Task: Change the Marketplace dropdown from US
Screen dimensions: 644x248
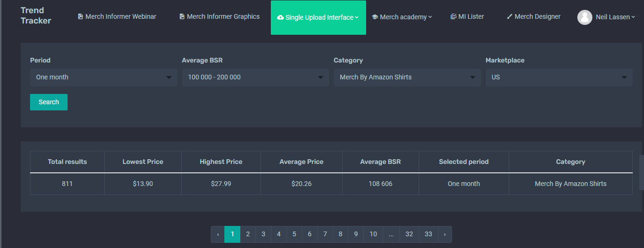Action: [559, 77]
